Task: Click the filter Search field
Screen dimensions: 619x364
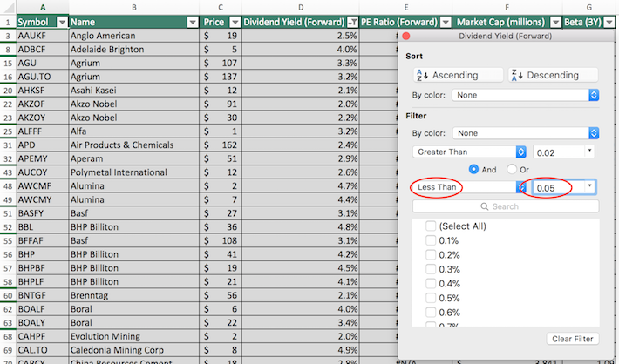Action: point(503,206)
